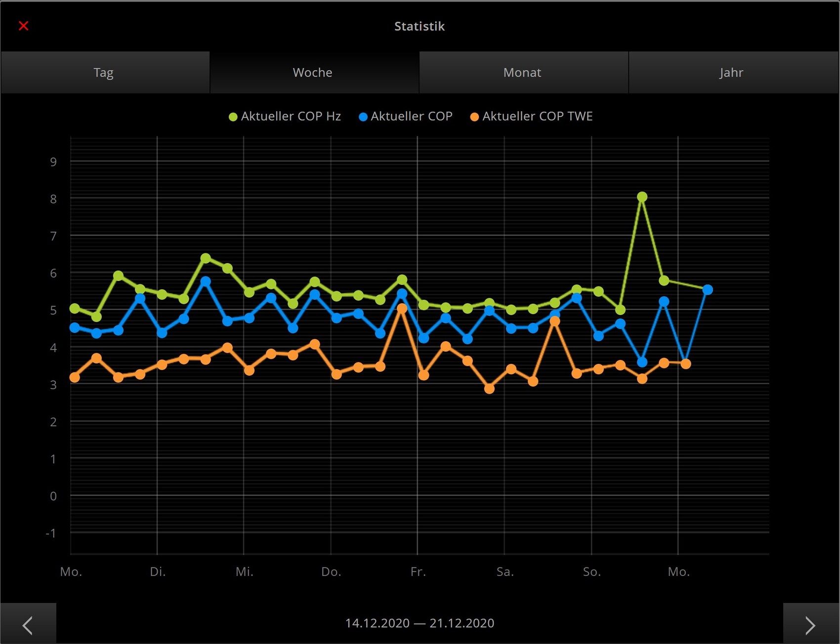Show the Jahr statistics tab
This screenshot has width=840, height=644.
click(x=732, y=73)
